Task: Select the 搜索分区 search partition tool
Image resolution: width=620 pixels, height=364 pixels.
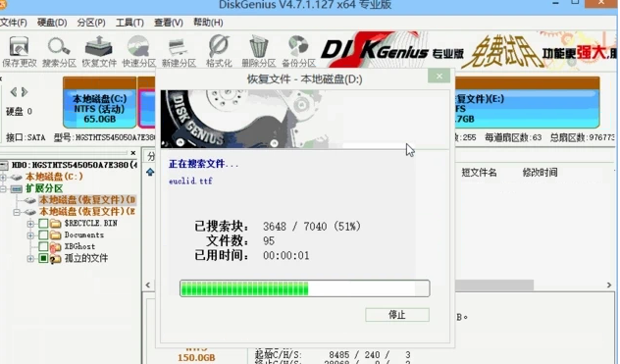Action: tap(59, 51)
